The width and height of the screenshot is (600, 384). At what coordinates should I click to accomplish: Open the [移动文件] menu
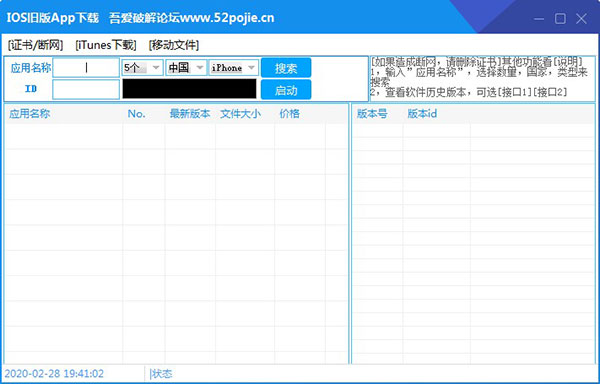174,45
